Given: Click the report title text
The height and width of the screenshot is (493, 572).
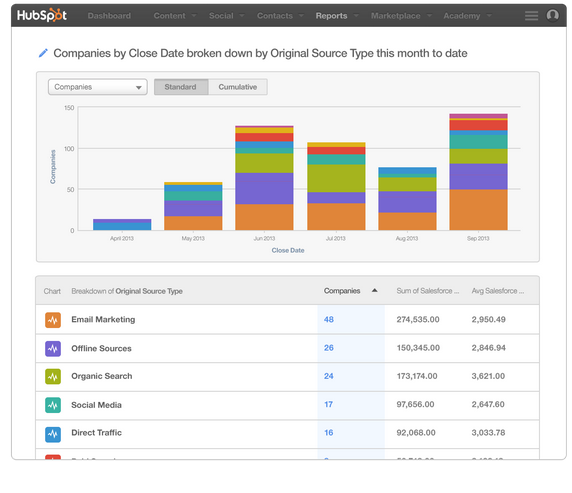Looking at the screenshot, I should (260, 53).
